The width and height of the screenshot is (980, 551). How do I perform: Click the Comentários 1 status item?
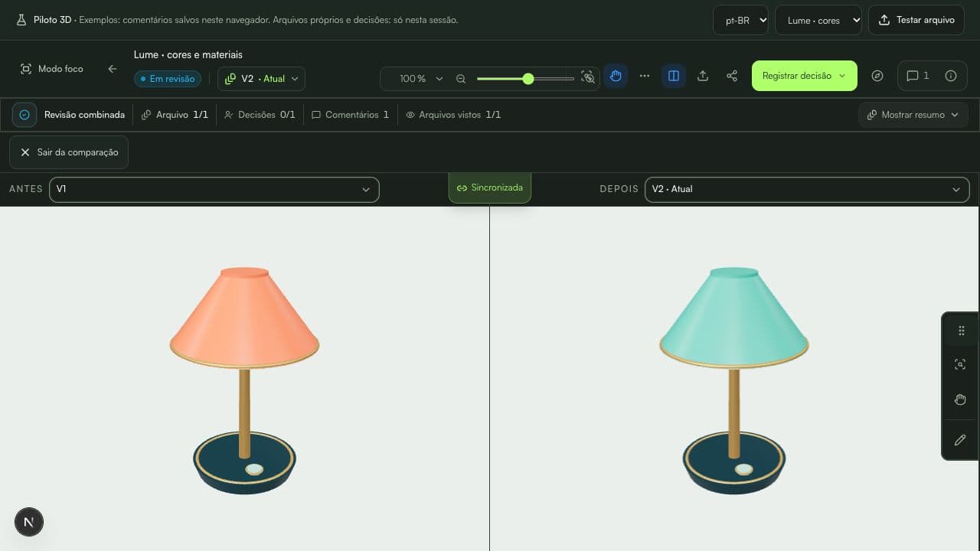[350, 115]
